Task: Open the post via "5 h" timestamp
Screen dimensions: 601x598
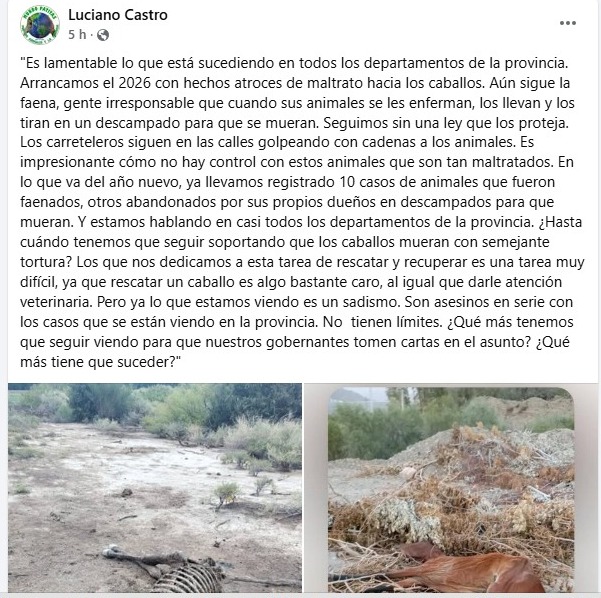Action: (77, 34)
